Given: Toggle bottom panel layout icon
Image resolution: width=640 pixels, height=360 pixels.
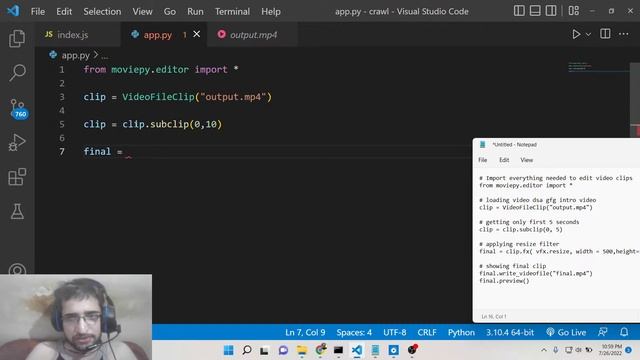Looking at the screenshot, I should click(535, 11).
